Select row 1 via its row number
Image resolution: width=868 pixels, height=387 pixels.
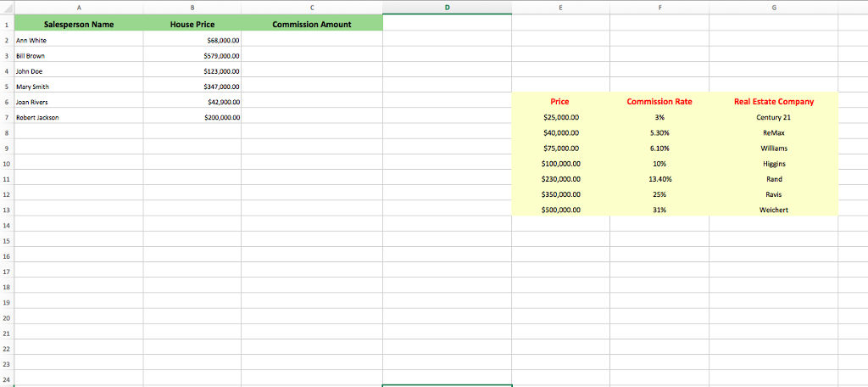click(7, 25)
